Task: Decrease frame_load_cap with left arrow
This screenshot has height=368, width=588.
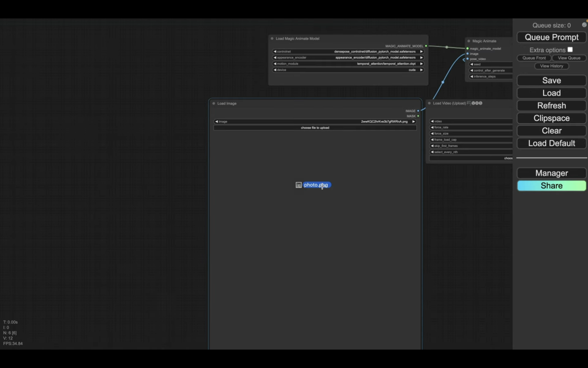Action: click(x=432, y=140)
